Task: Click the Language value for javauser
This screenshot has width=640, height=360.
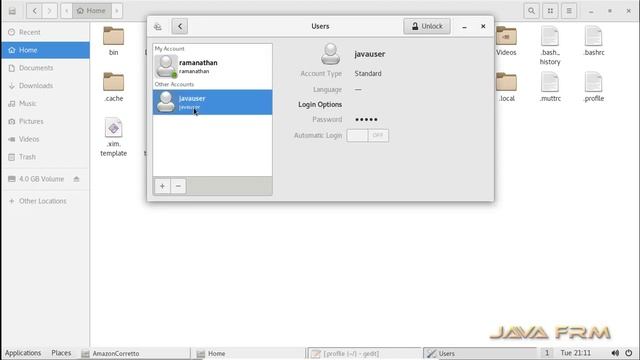Action: (x=358, y=89)
